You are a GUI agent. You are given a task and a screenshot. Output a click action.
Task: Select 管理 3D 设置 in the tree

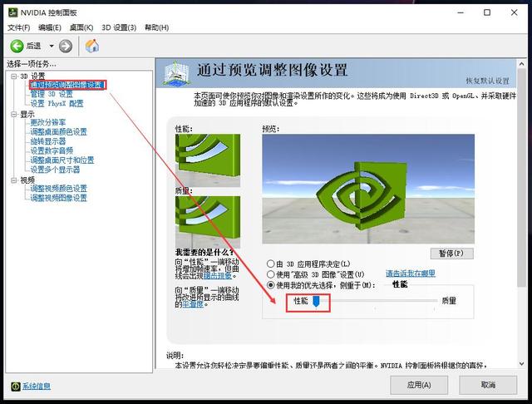(x=52, y=94)
